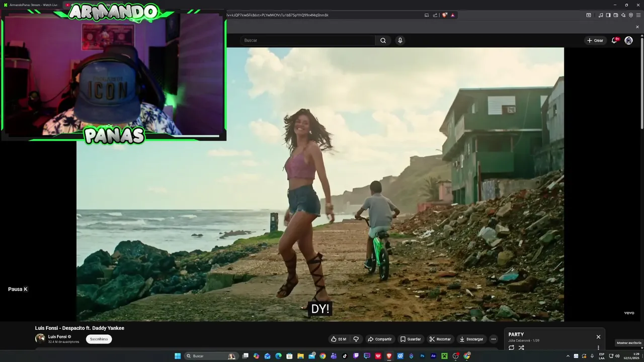Click the Brave Shields icon in address bar
The width and height of the screenshot is (644, 362).
coord(445,15)
